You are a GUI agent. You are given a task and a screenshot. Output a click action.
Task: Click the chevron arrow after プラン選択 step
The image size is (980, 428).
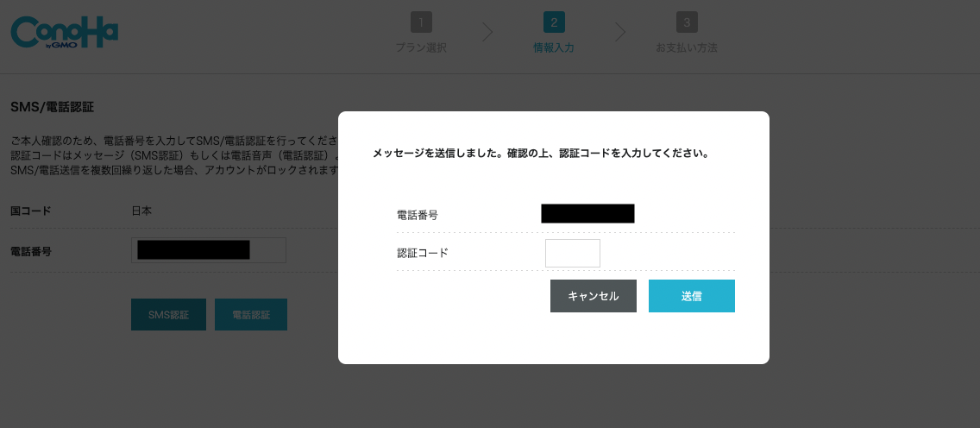(487, 33)
